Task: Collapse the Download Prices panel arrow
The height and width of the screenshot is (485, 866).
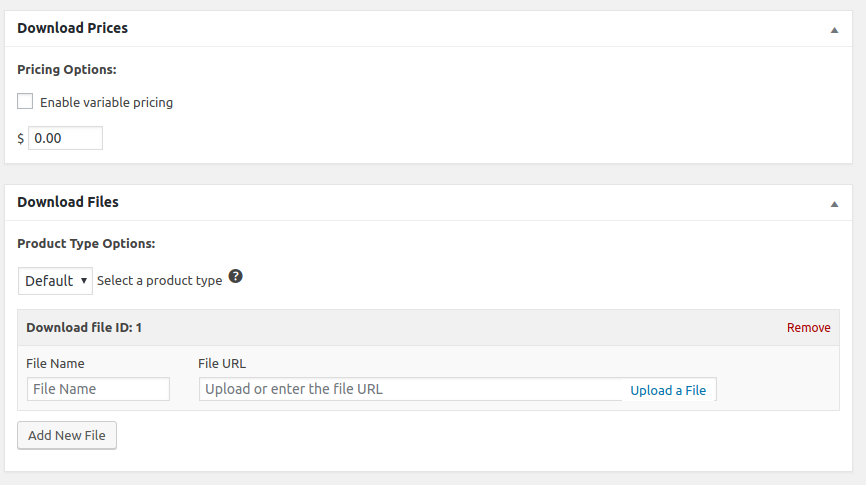Action: 834,30
